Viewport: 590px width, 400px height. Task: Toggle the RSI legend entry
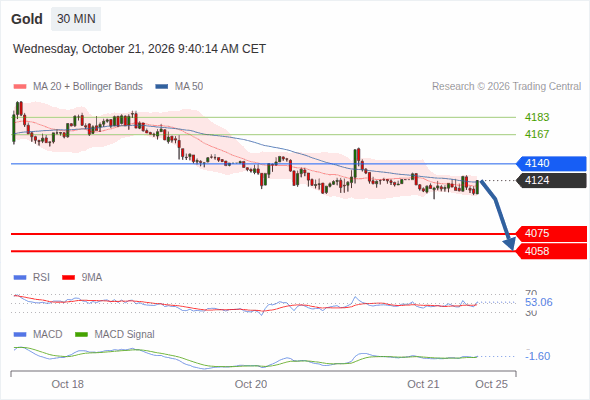pyautogui.click(x=32, y=278)
